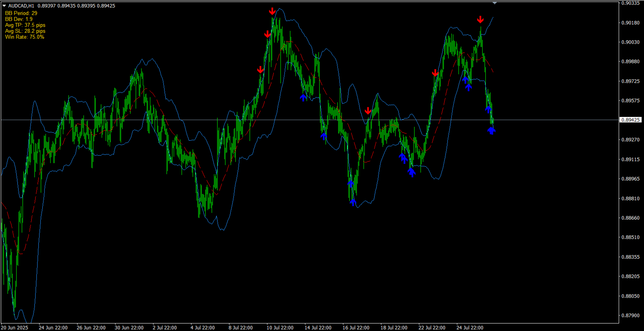
Task: Select the highest red sell arrow at the chart peak
Action: (x=272, y=11)
